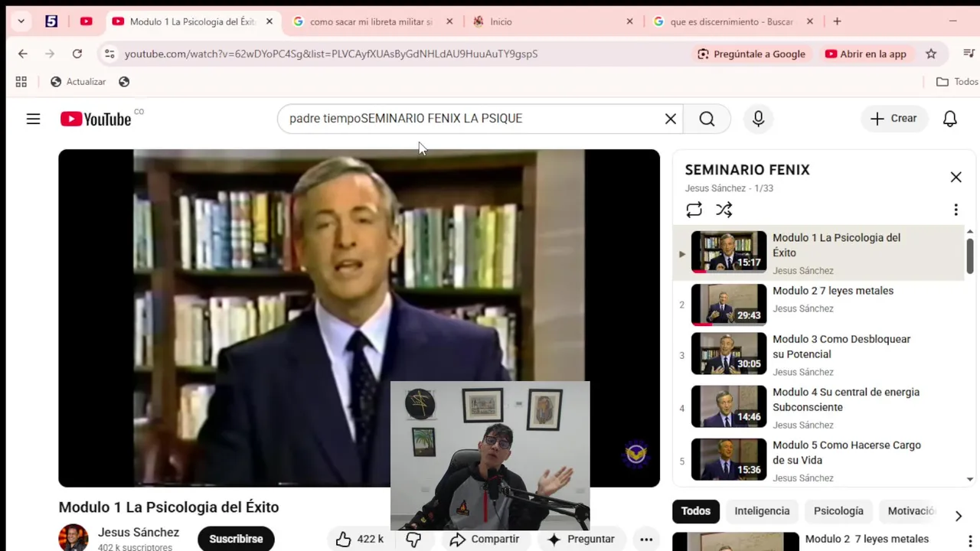This screenshot has height=551, width=980.
Task: Click the magnifier search button
Action: [x=707, y=119]
